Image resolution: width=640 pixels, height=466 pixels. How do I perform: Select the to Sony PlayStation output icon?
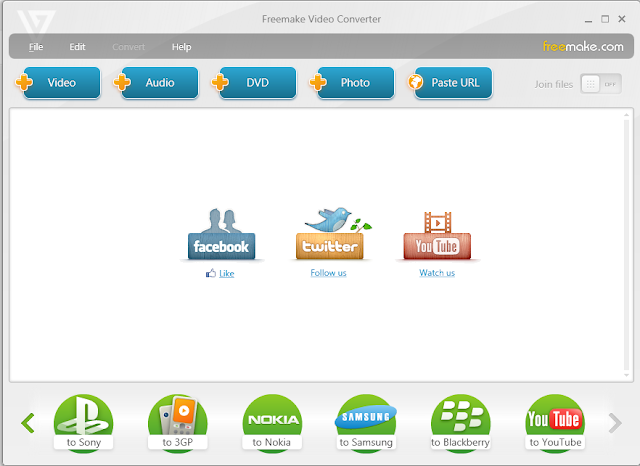point(83,423)
